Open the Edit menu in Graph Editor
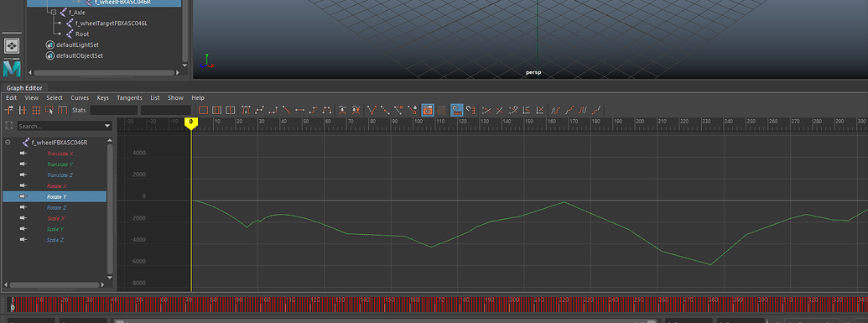Image resolution: width=868 pixels, height=323 pixels. pyautogui.click(x=11, y=98)
